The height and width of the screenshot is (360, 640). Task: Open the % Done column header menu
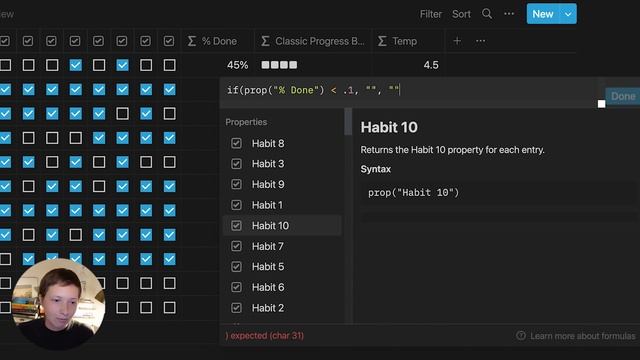[x=218, y=41]
